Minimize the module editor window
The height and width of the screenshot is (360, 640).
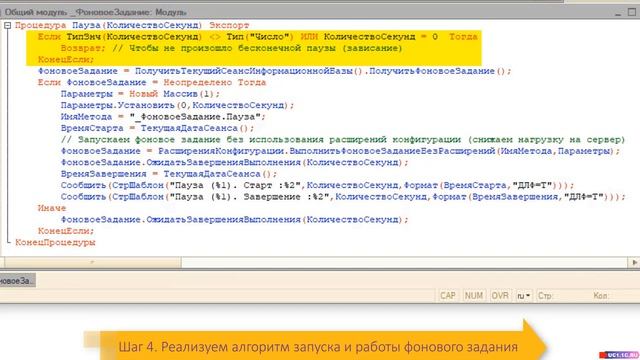tap(618, 13)
